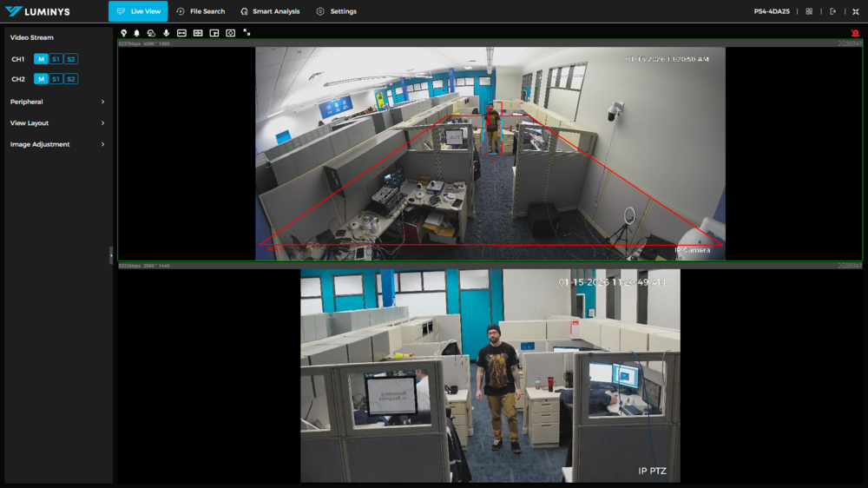Click the picture-in-picture layout icon
Viewport: 868px width, 488px height.
[x=214, y=33]
